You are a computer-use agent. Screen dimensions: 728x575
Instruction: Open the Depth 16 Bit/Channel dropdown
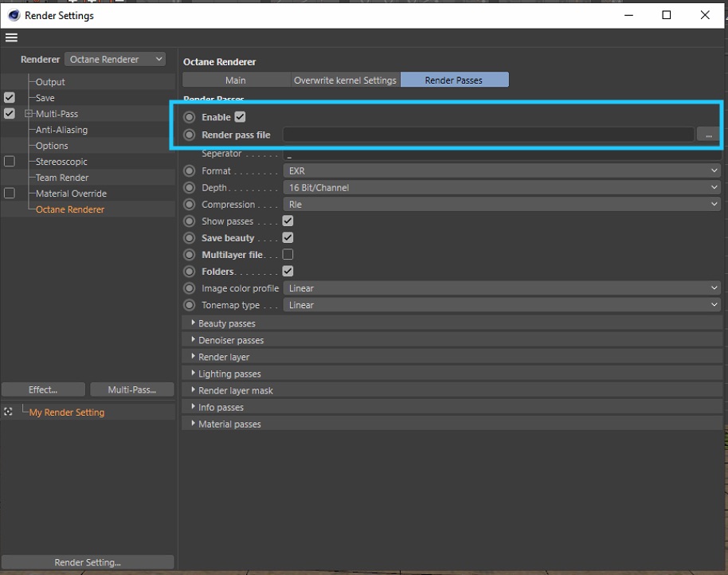[x=502, y=187]
